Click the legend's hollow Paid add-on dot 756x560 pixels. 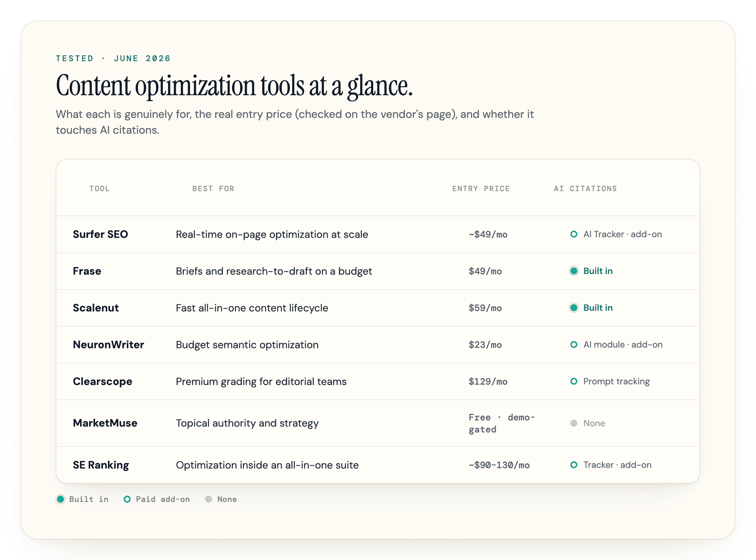(127, 499)
